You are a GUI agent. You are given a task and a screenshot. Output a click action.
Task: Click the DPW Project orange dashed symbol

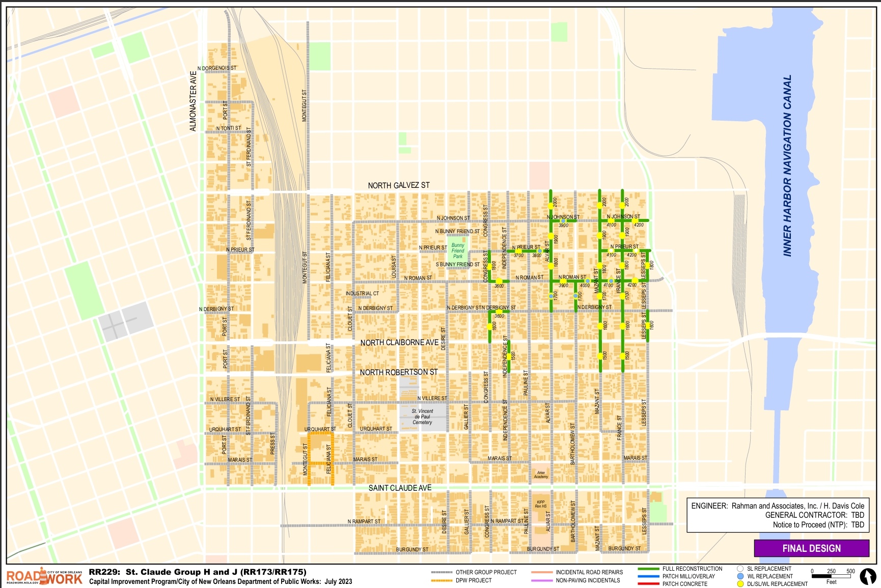click(442, 580)
